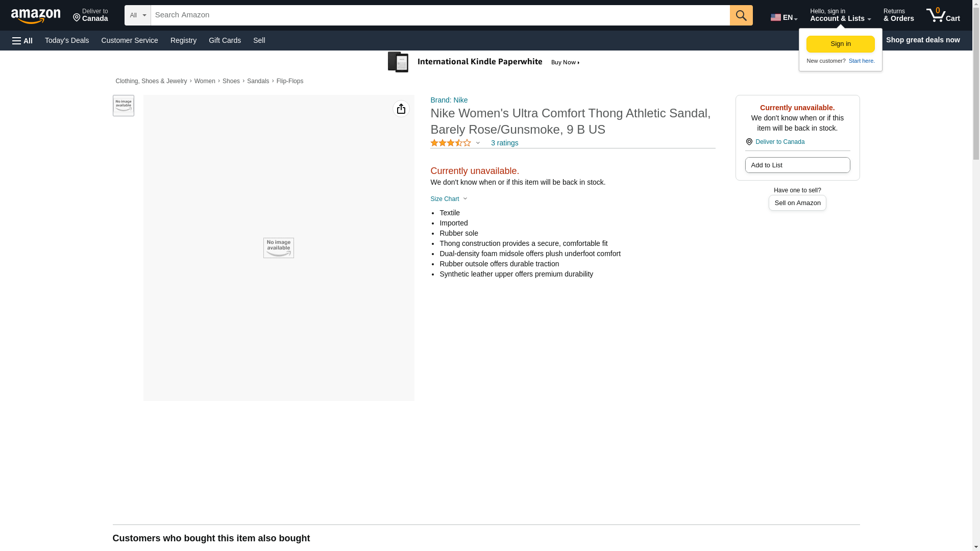Screen dimensions: 980x551
Task: Expand the Size Chart dropdown
Action: pyautogui.click(x=448, y=199)
